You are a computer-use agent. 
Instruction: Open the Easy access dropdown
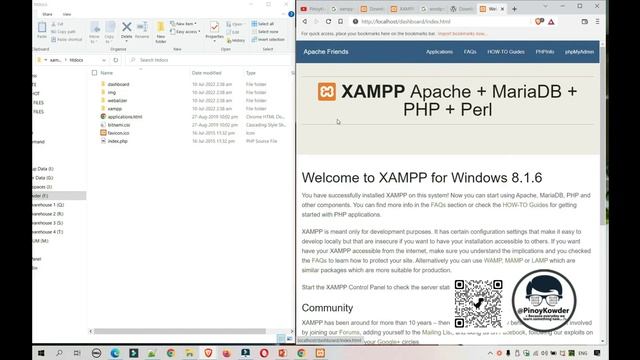[185, 31]
